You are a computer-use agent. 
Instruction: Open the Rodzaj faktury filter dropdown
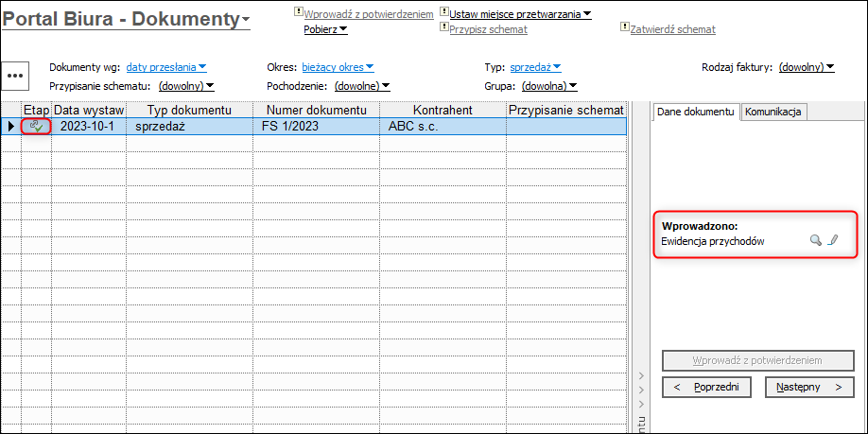point(807,67)
